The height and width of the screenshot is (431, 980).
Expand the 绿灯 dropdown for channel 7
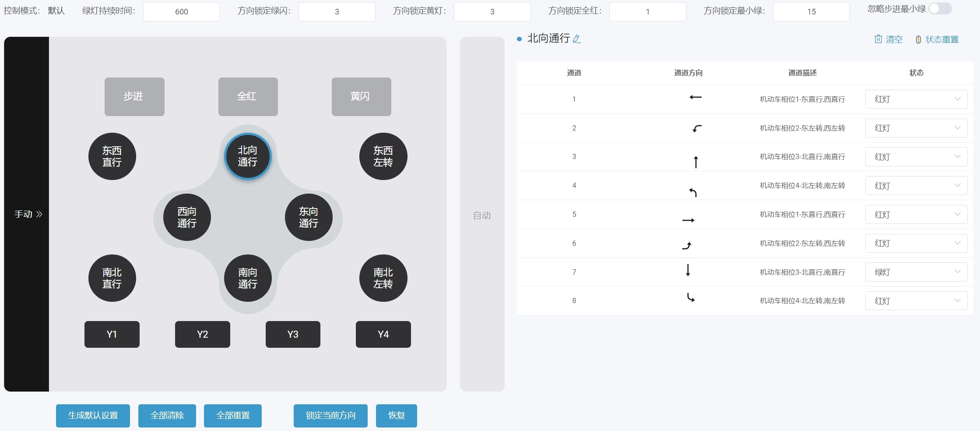(x=916, y=272)
